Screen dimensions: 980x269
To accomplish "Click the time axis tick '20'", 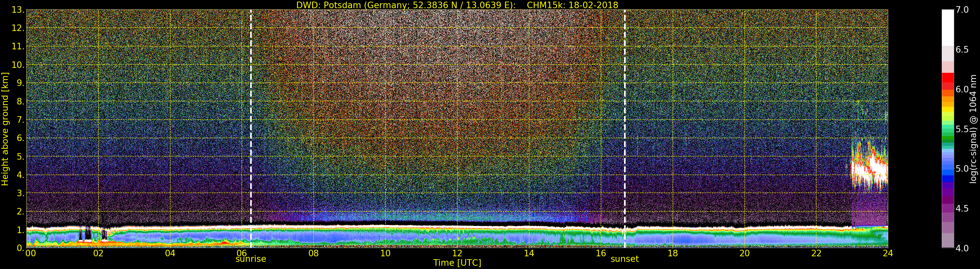I will pyautogui.click(x=745, y=253).
